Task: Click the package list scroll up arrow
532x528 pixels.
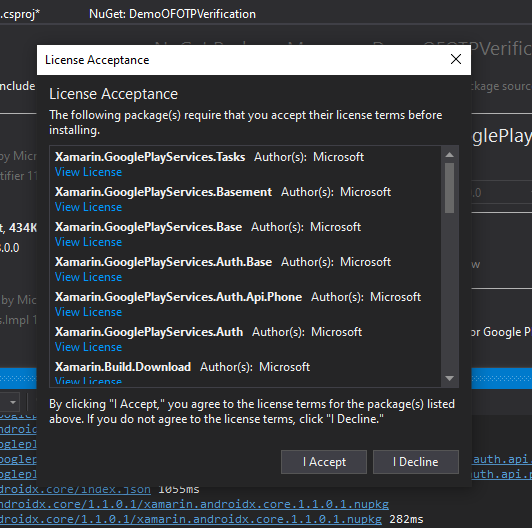Action: point(450,155)
